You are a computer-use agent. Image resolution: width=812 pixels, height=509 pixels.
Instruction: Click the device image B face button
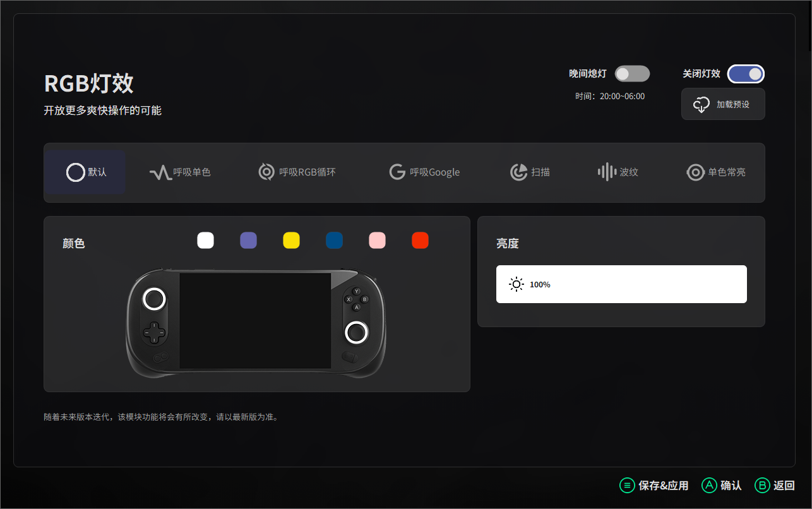pyautogui.click(x=364, y=299)
